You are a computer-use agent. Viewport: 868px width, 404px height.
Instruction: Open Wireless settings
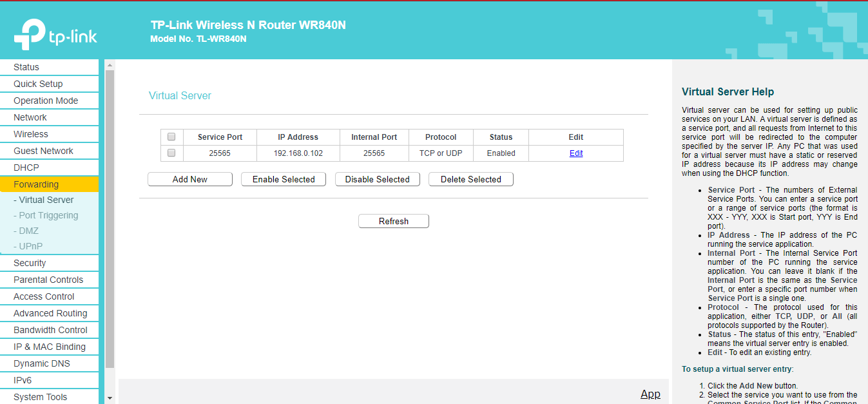click(x=49, y=134)
